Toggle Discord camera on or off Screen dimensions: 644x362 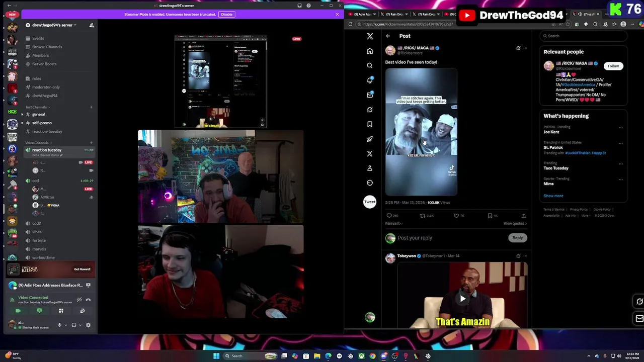click(x=18, y=311)
